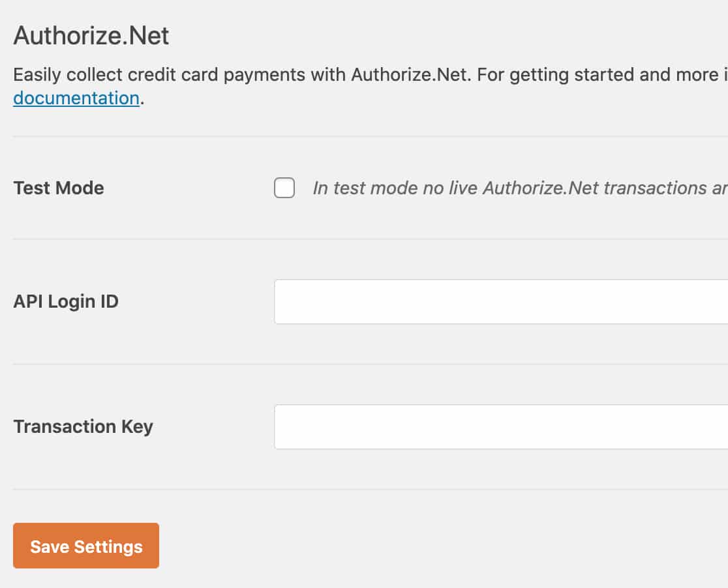Screen dimensions: 728x588
Task: Check the box beside Test Mode
Action: click(x=284, y=188)
